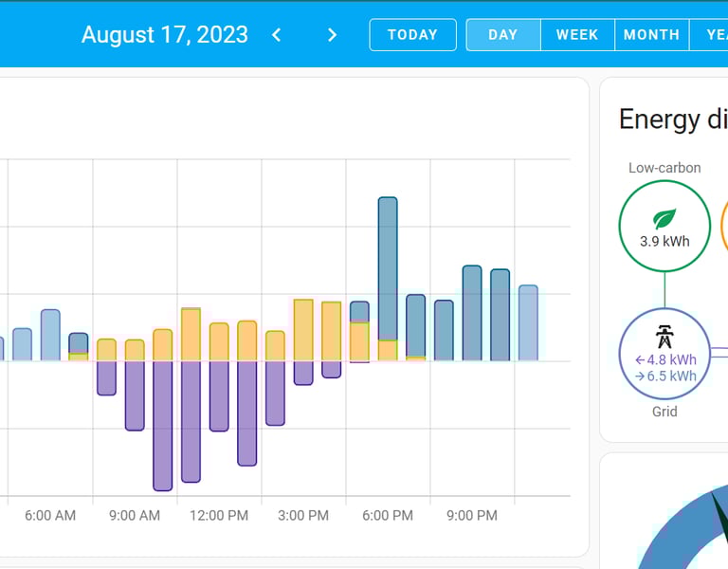Switch to the WEEK view
The width and height of the screenshot is (728, 569).
pos(576,35)
